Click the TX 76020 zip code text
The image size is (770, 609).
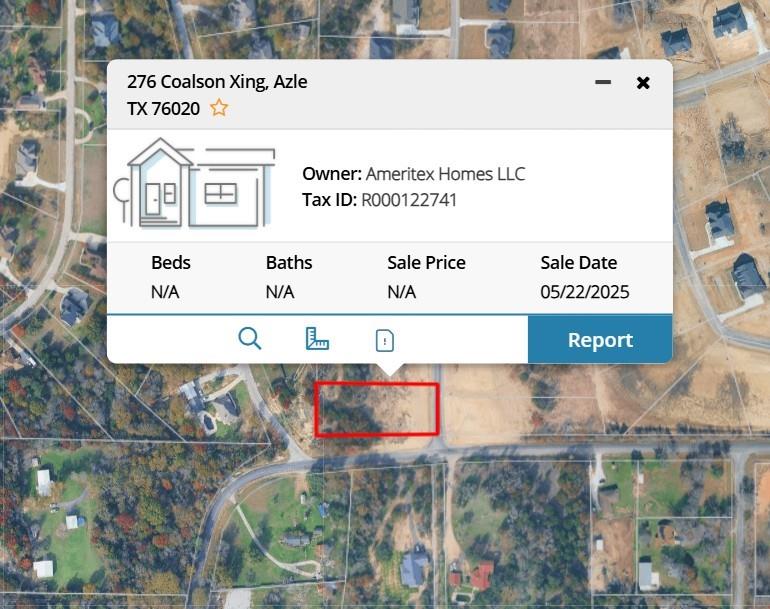point(163,109)
